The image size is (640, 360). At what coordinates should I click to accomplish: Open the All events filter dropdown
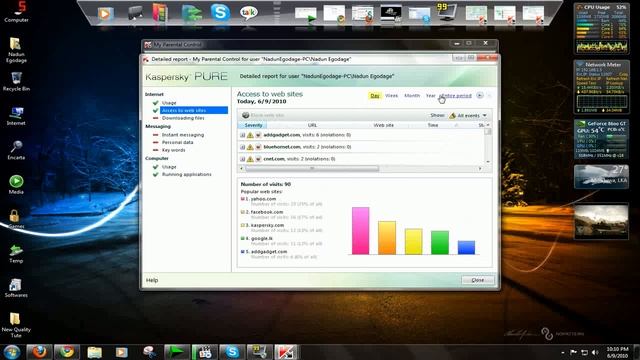[468, 116]
